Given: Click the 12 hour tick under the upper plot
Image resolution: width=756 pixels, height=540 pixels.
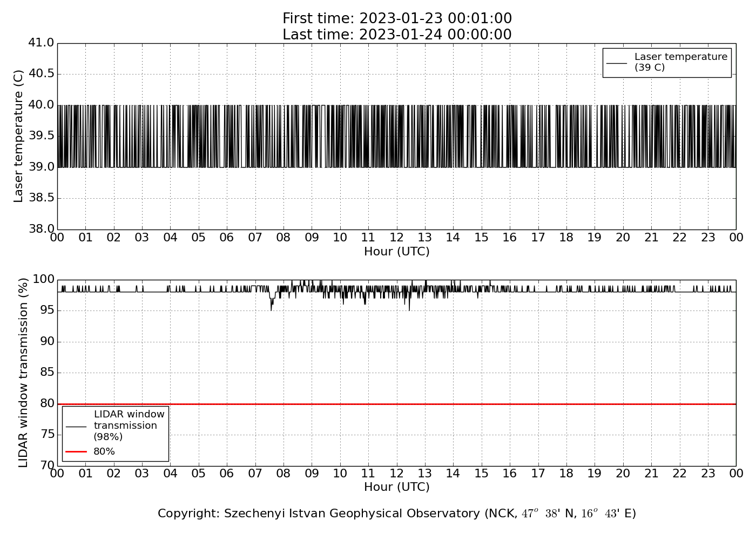Looking at the screenshot, I should pos(396,238).
